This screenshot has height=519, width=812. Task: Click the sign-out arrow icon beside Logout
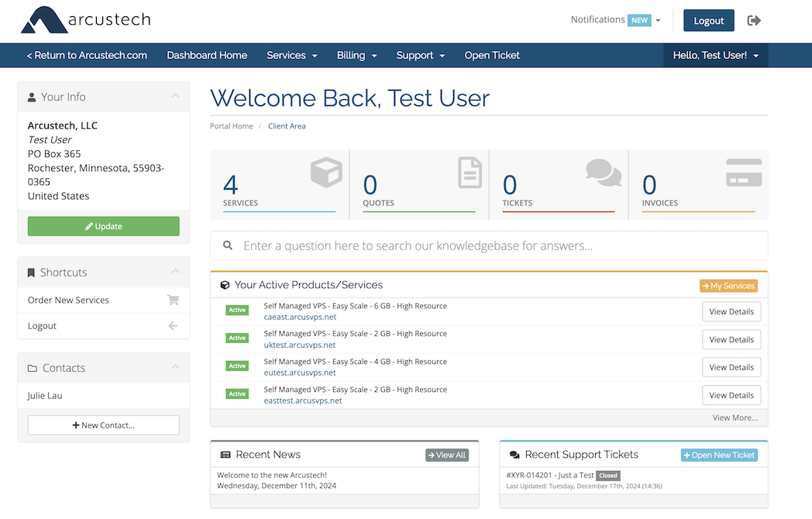click(754, 21)
